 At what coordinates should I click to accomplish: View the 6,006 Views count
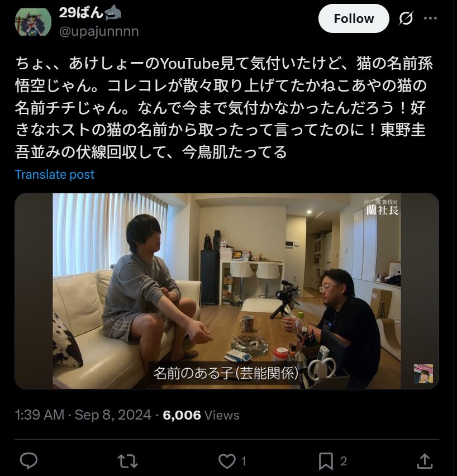click(x=201, y=415)
